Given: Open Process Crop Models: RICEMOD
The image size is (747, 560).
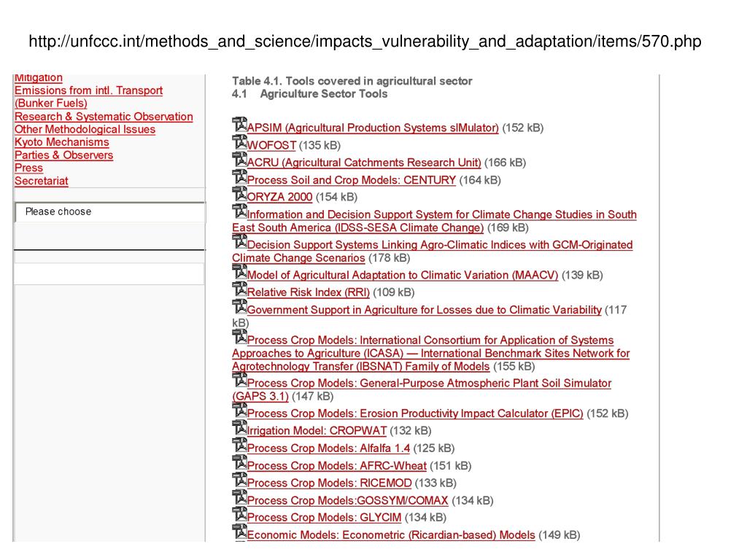Looking at the screenshot, I should click(329, 483).
